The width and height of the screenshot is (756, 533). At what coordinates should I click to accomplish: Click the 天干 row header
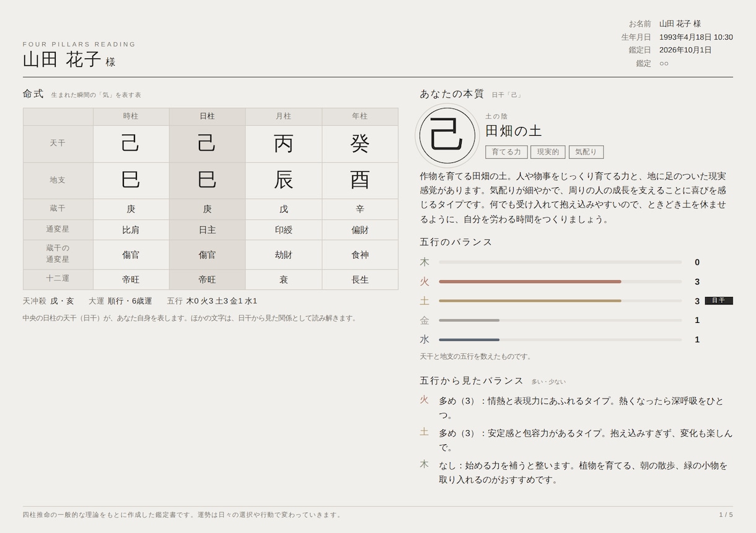point(58,144)
